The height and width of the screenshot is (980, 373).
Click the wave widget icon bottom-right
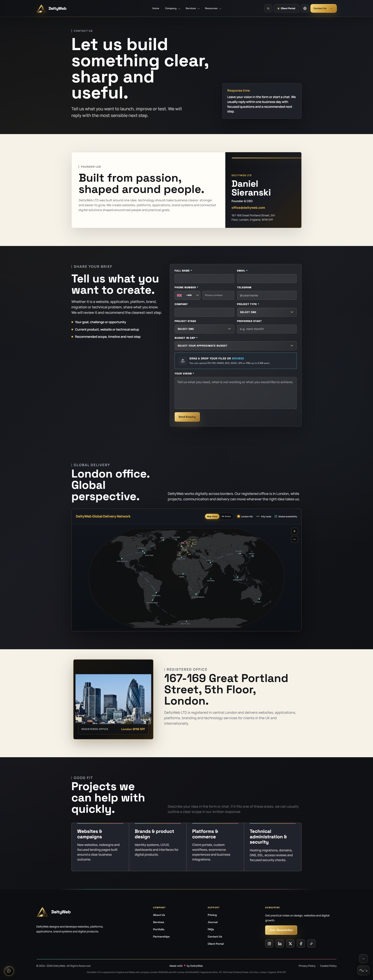[363, 970]
